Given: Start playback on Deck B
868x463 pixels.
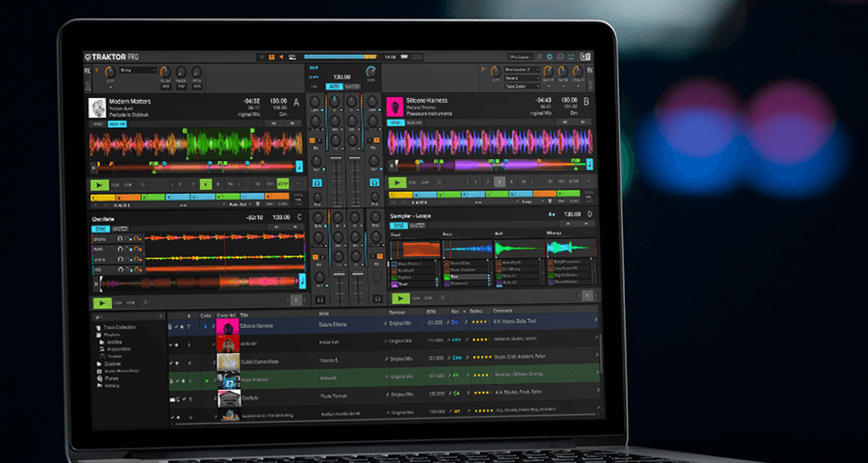Looking at the screenshot, I should [x=397, y=183].
